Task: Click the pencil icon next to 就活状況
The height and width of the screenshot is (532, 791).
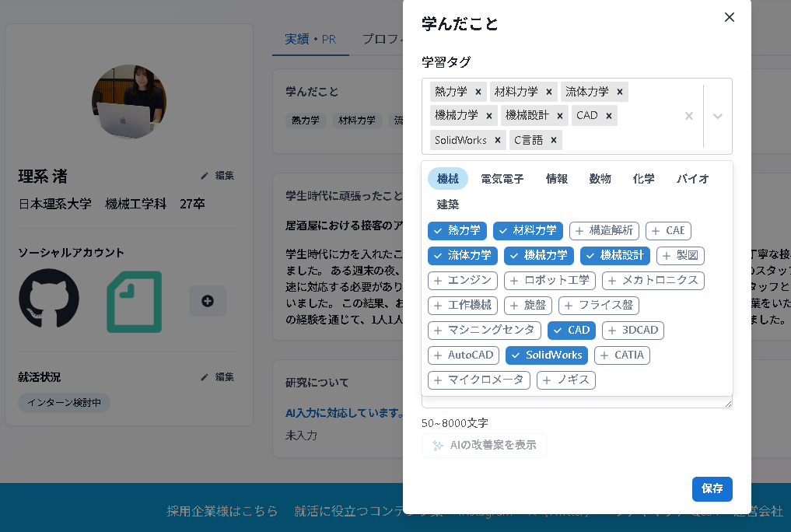Action: (x=204, y=377)
